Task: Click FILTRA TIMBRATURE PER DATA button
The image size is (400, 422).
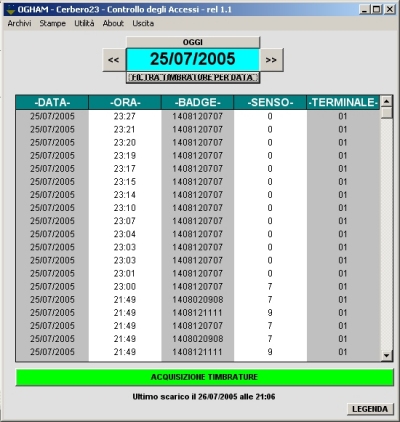Action: click(193, 78)
